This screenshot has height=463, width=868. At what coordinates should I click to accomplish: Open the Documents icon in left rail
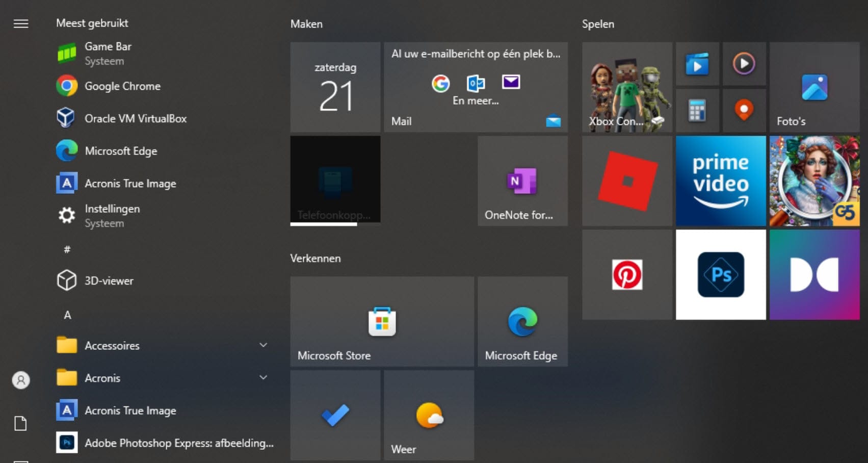click(20, 423)
